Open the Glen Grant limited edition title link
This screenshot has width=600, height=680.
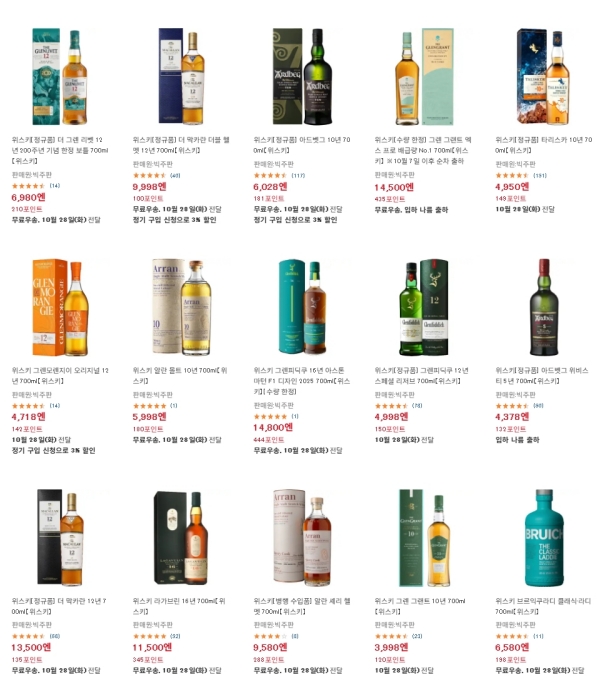(x=423, y=150)
